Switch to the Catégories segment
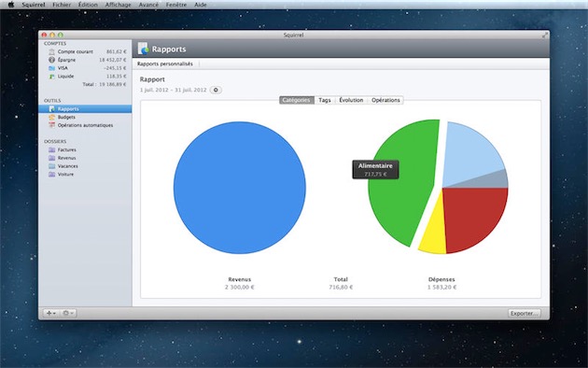 [297, 100]
